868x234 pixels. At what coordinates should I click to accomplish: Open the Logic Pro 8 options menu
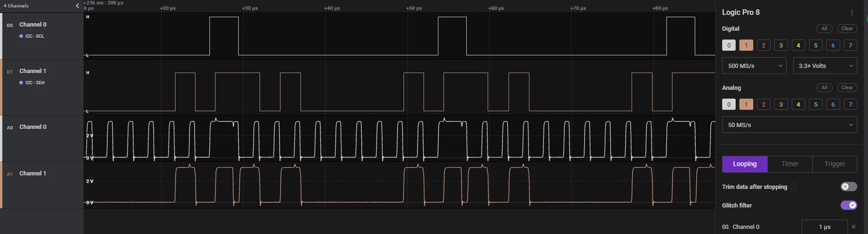pyautogui.click(x=852, y=13)
